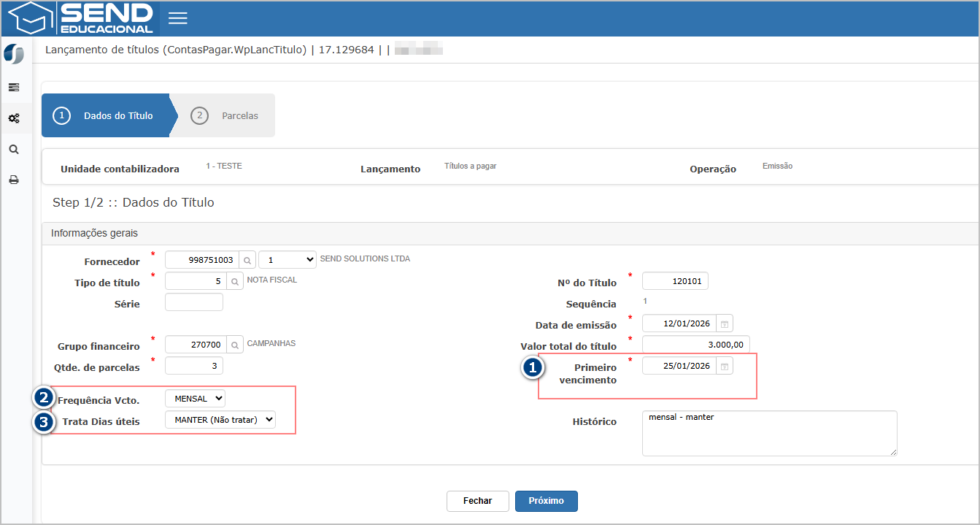
Task: Click the hamburger menu icon in header
Action: pyautogui.click(x=178, y=18)
